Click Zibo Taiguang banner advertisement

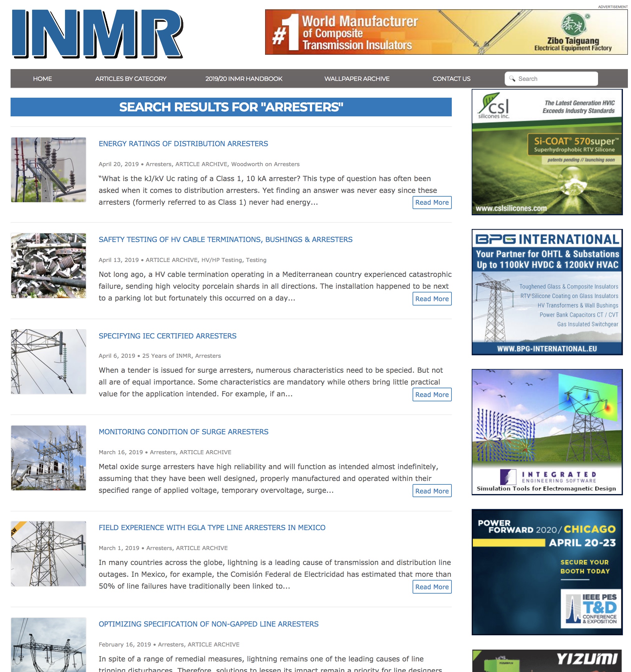click(446, 32)
